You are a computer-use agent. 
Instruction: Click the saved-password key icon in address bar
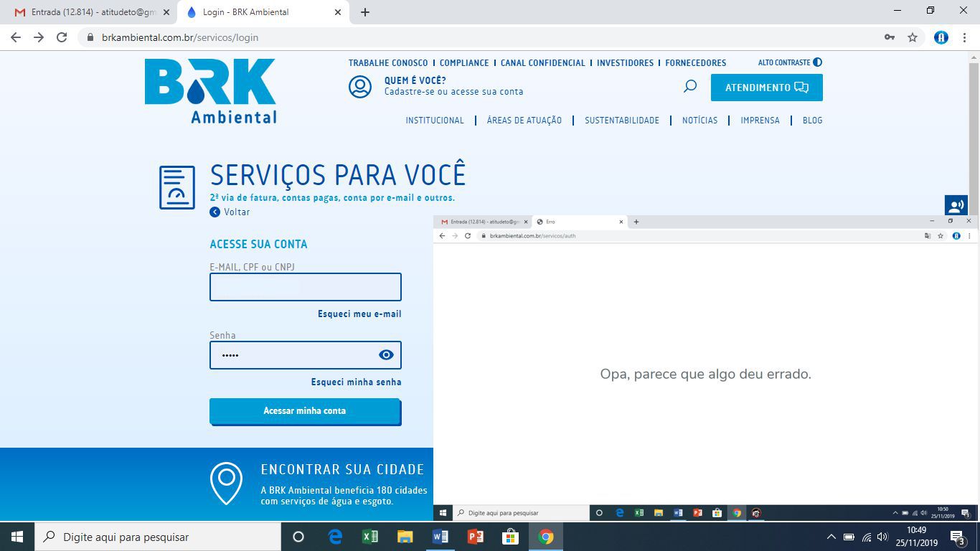tap(890, 37)
